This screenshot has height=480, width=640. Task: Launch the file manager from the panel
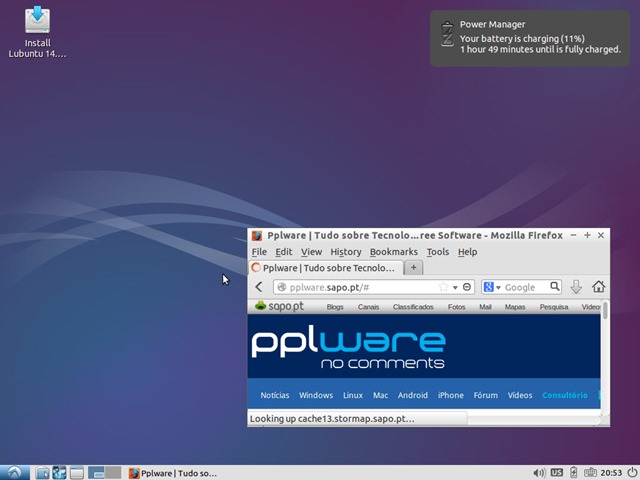coord(42,473)
